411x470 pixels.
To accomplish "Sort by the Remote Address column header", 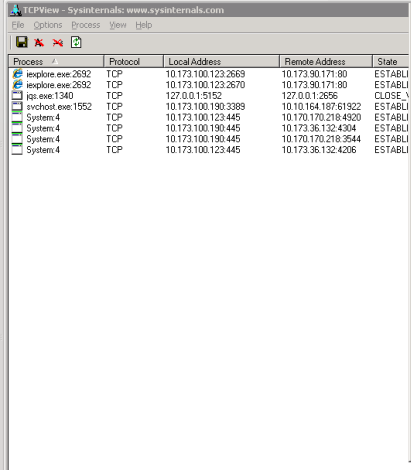I will [x=326, y=61].
